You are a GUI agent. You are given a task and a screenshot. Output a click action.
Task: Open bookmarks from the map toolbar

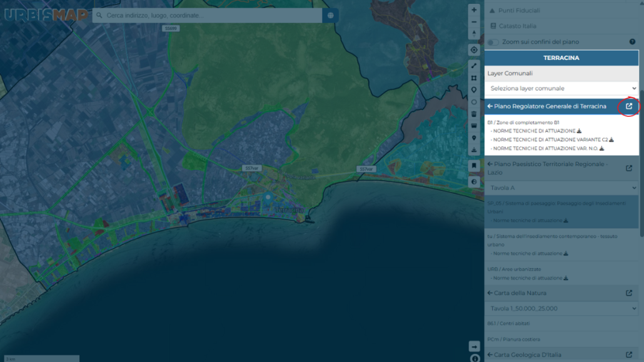[x=474, y=166]
